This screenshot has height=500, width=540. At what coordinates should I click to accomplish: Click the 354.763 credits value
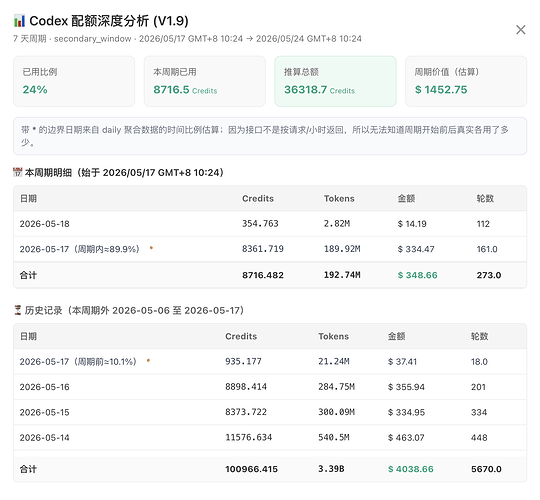coord(260,223)
